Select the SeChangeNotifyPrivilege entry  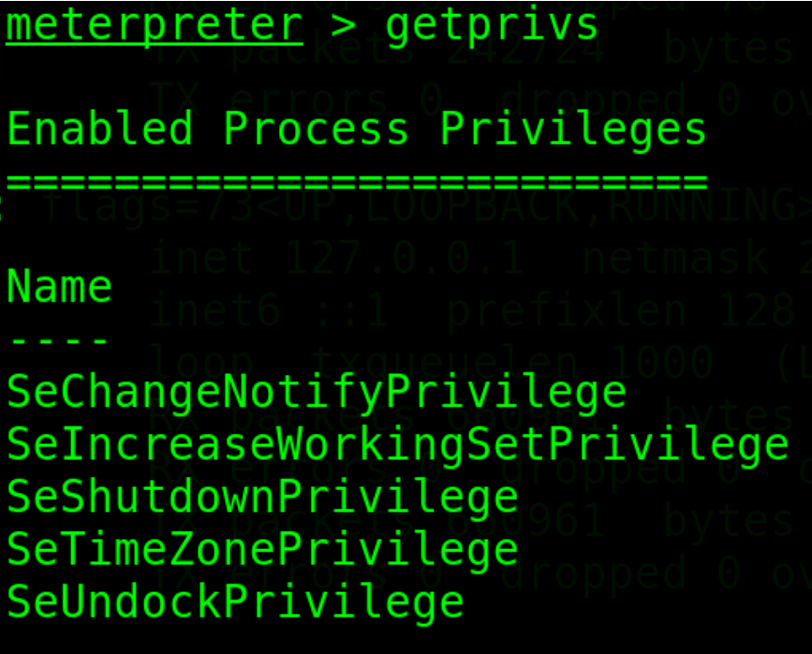point(317,392)
